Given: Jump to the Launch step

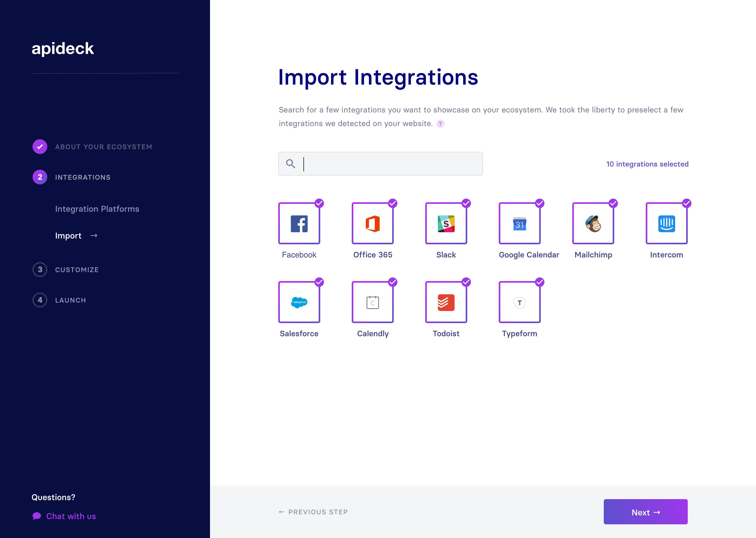Looking at the screenshot, I should coord(71,300).
